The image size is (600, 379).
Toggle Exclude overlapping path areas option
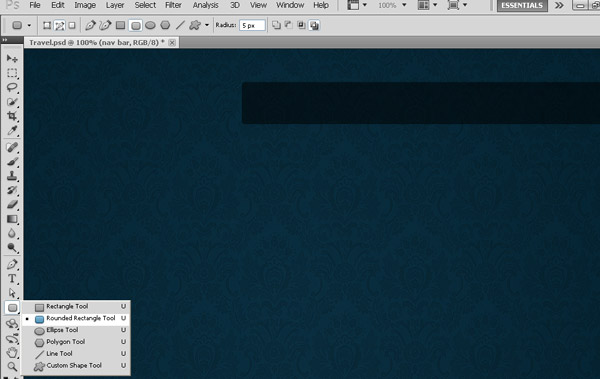tap(314, 25)
